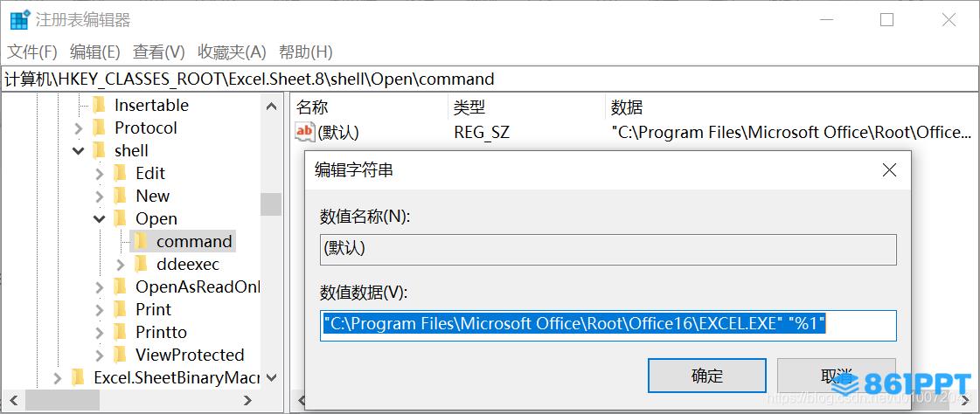Screen dimensions: 980x414
Task: Click the Insertable folder icon
Action: 99,105
